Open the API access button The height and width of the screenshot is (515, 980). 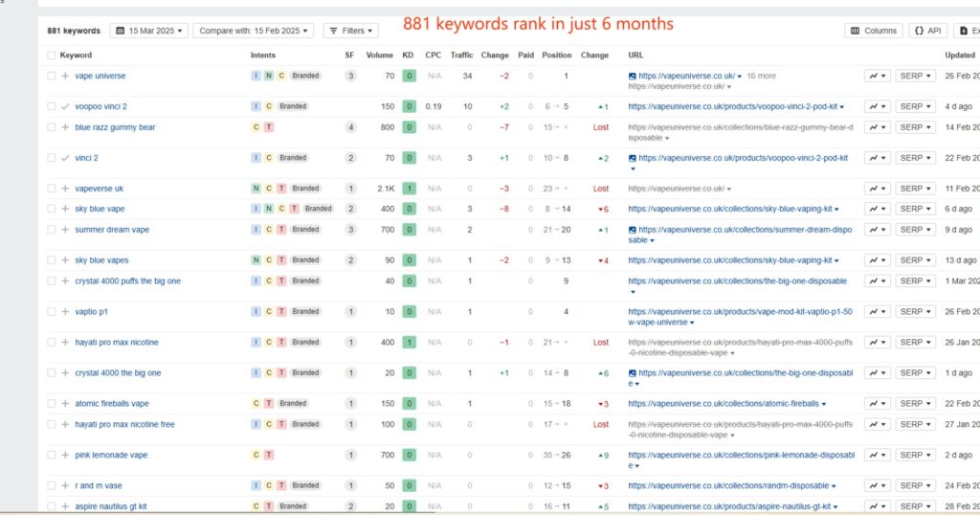coord(927,31)
